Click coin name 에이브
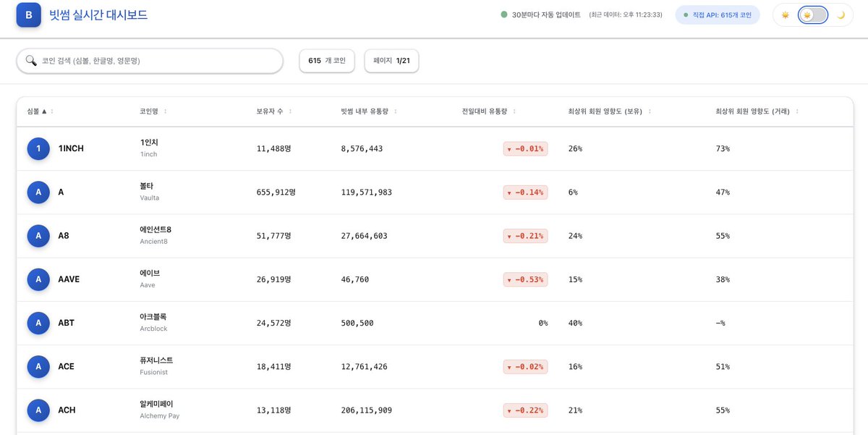Screen dimensions: 868x435 point(150,273)
